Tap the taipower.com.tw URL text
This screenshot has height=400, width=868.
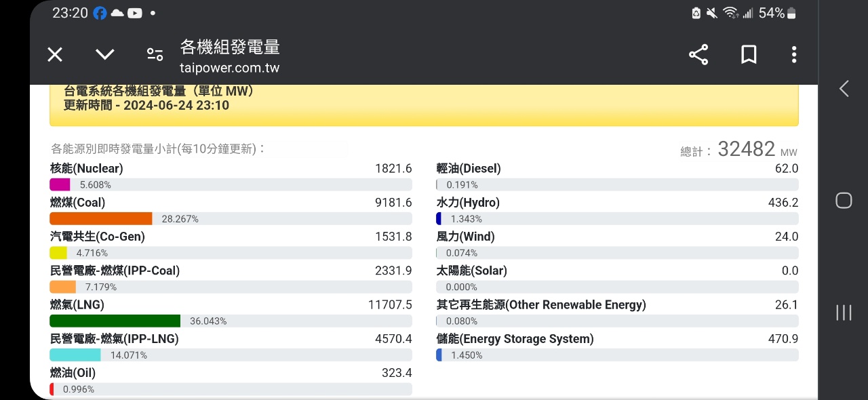[x=229, y=68]
